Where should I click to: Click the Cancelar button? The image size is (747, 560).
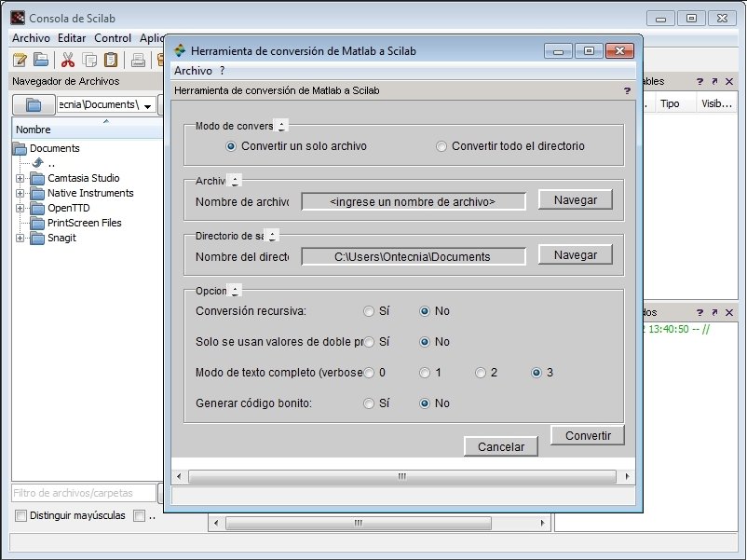(501, 446)
